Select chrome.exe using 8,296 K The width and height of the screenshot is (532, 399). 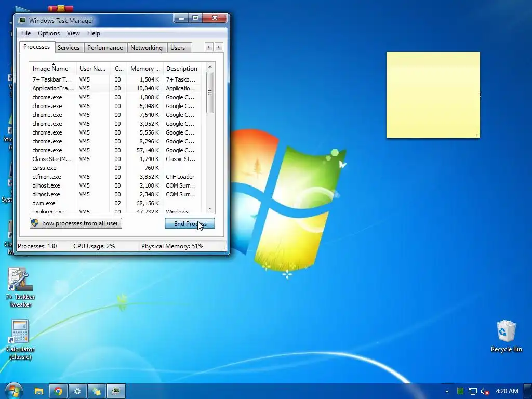[115, 141]
